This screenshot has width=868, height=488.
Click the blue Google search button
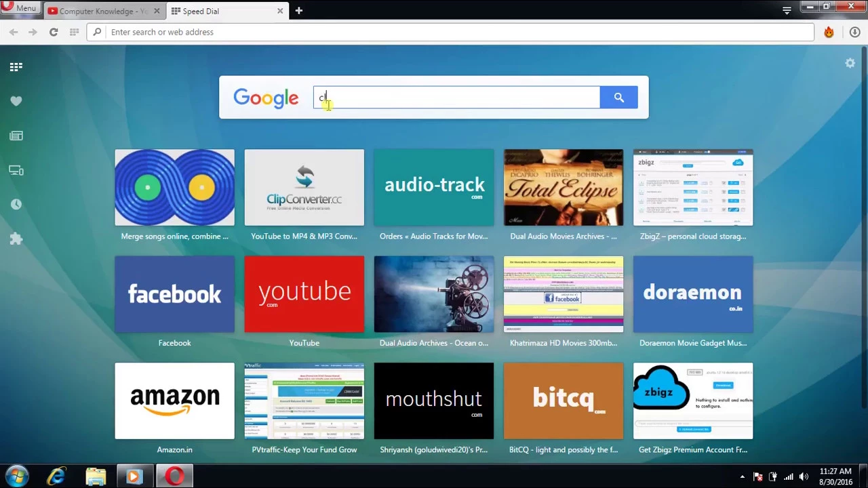[x=618, y=98]
